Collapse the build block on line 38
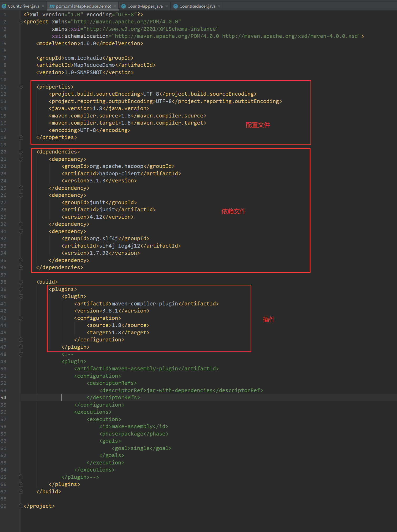397x532 pixels. [x=21, y=282]
